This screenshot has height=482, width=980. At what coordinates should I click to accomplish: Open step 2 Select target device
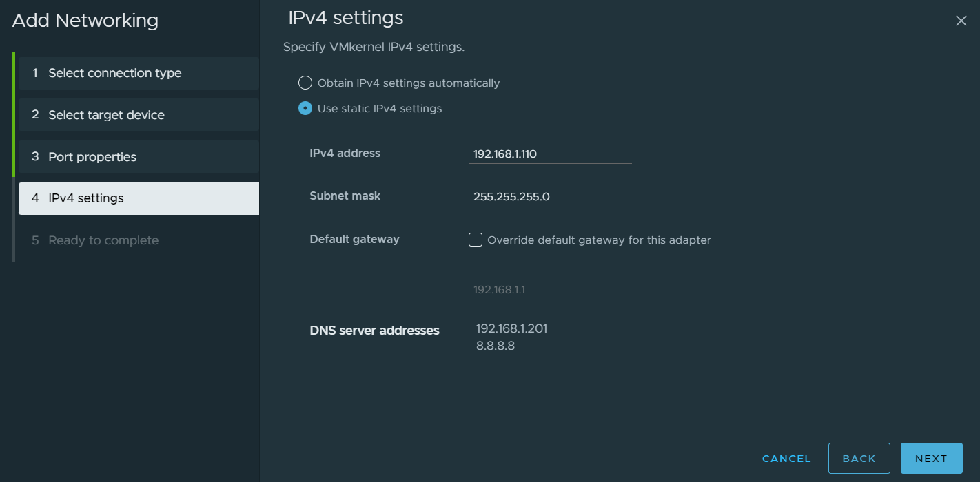tap(138, 115)
